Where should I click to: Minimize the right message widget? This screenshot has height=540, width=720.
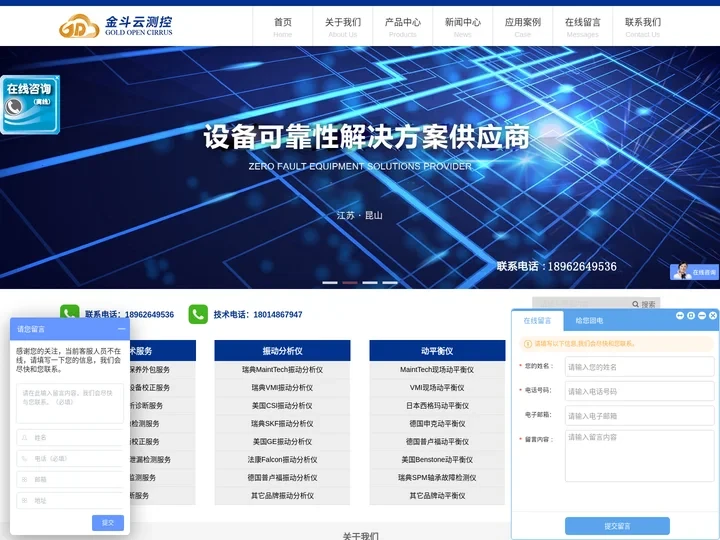(702, 315)
